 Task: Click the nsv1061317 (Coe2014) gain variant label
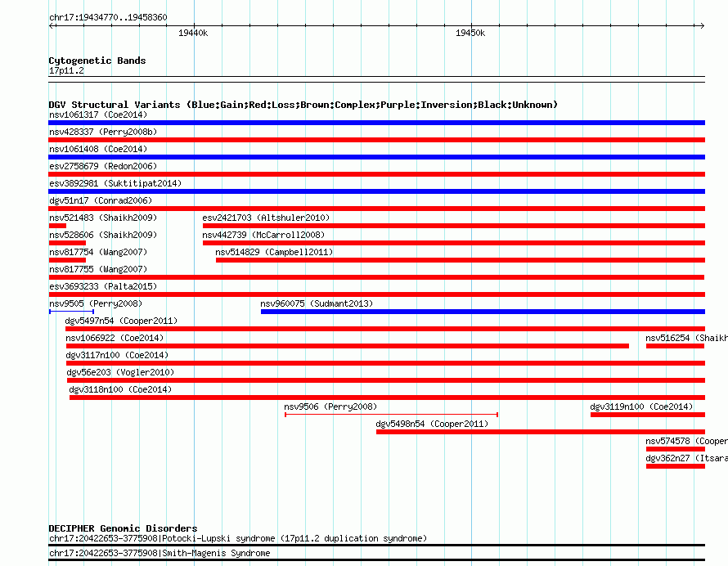(x=98, y=115)
